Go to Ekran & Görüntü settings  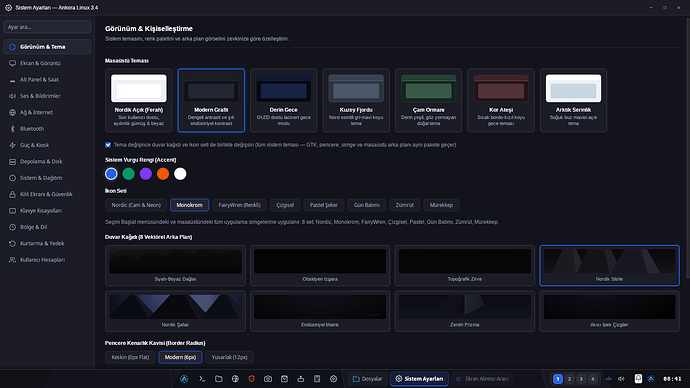[47, 63]
